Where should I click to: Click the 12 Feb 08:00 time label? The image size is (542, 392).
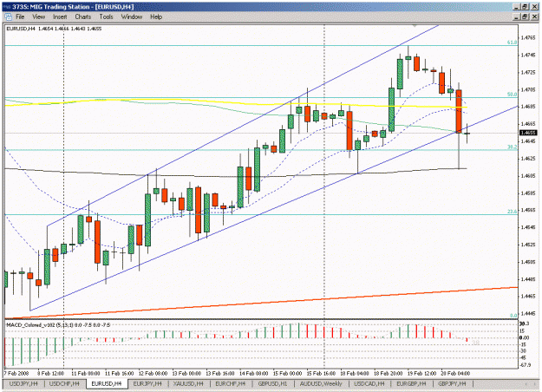(153, 373)
